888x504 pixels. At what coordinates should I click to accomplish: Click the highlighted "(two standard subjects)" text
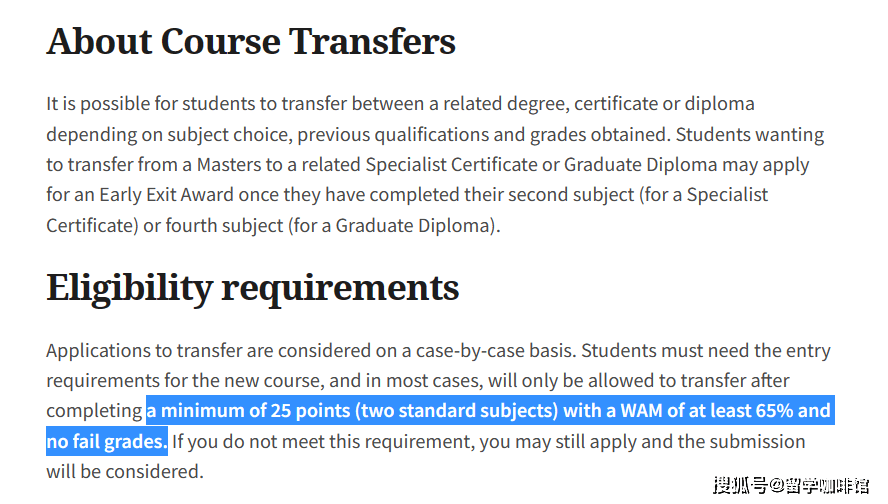pos(461,411)
